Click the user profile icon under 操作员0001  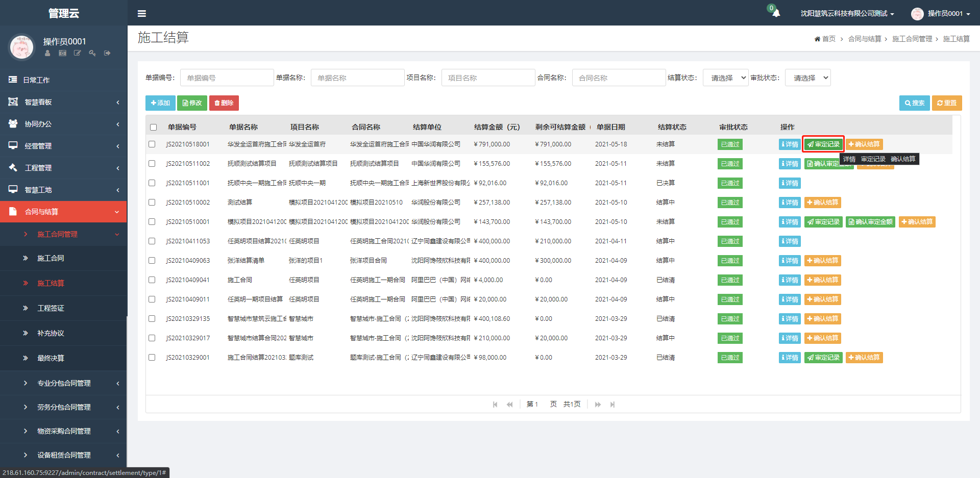[47, 53]
